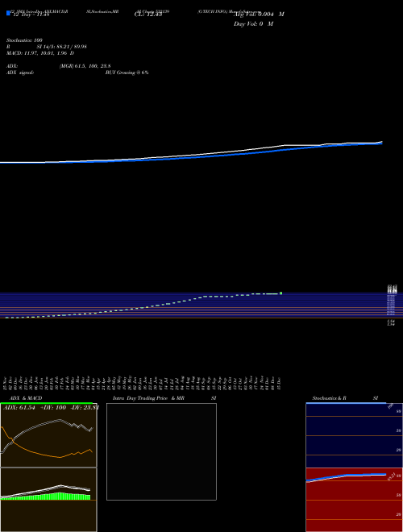Click the empty intraday trading price panel
The width and height of the screenshot is (403, 532).
(x=161, y=451)
